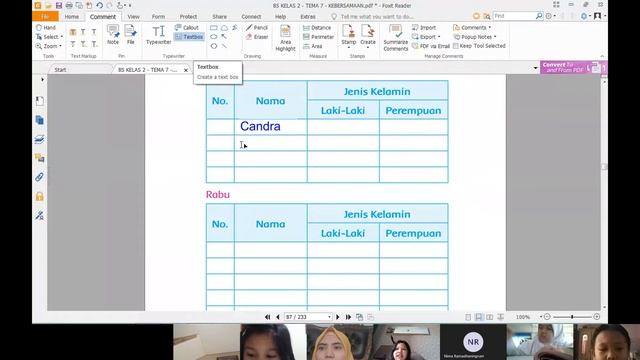The height and width of the screenshot is (360, 640).
Task: Select the Area measure tool
Action: (x=313, y=46)
